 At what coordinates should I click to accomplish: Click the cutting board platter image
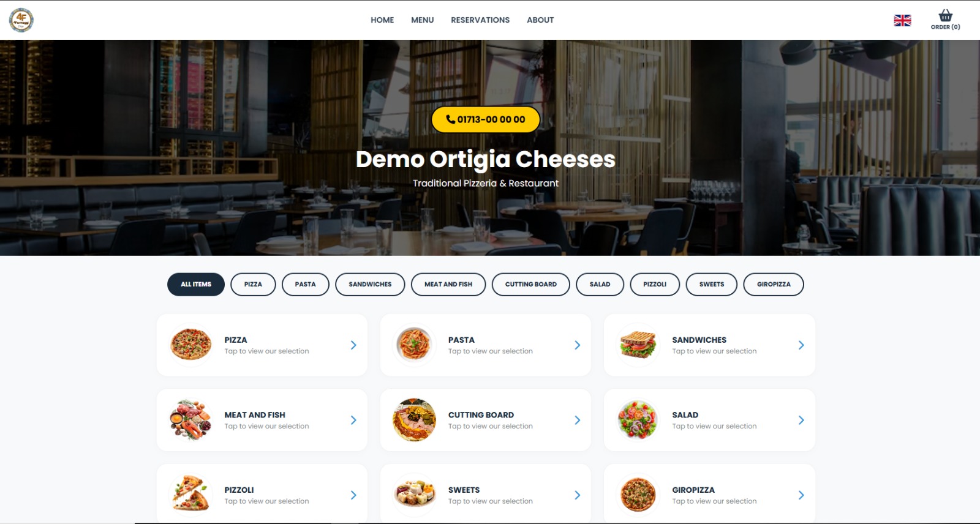point(415,420)
